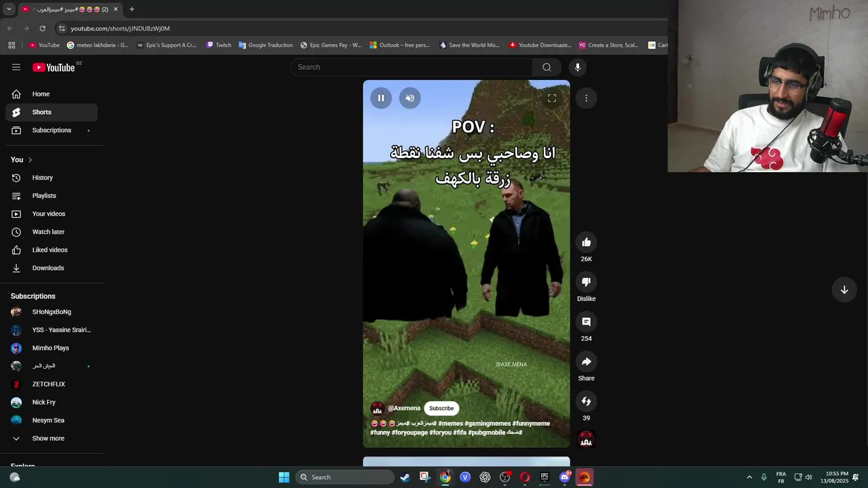
Task: Click the site info icon in address bar
Action: 62,28
